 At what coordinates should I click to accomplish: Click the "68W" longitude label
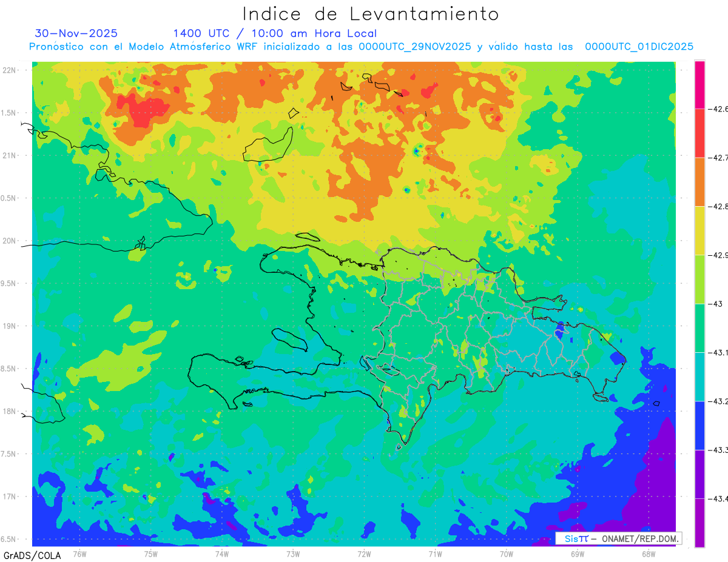click(x=649, y=554)
